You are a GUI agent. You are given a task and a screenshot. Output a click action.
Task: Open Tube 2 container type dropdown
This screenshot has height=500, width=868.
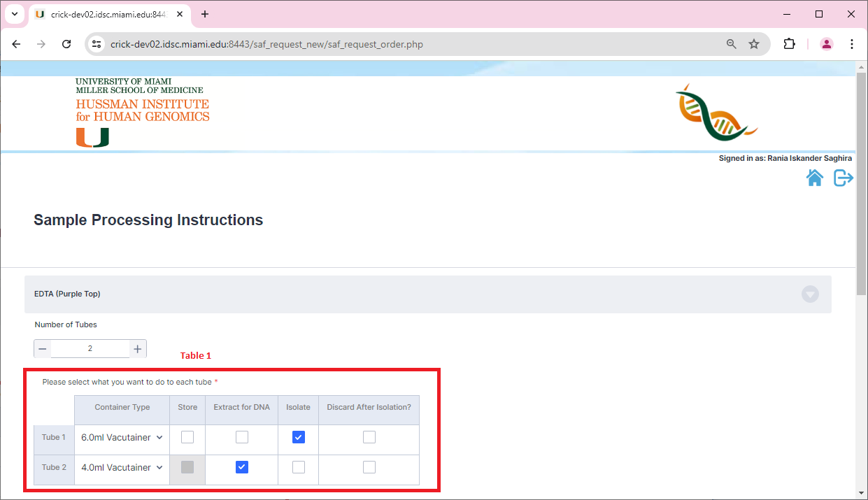pyautogui.click(x=122, y=467)
